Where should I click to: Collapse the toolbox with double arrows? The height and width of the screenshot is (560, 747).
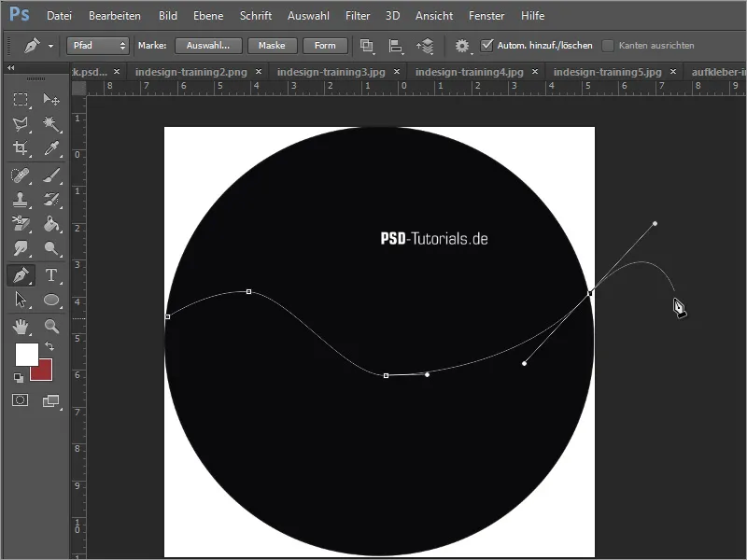(x=10, y=68)
